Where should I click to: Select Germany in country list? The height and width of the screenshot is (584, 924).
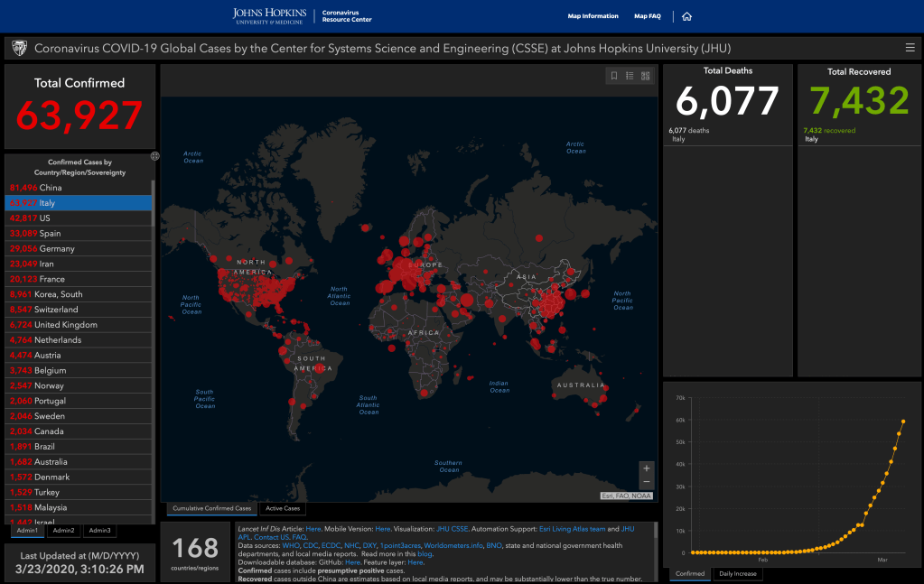(56, 249)
